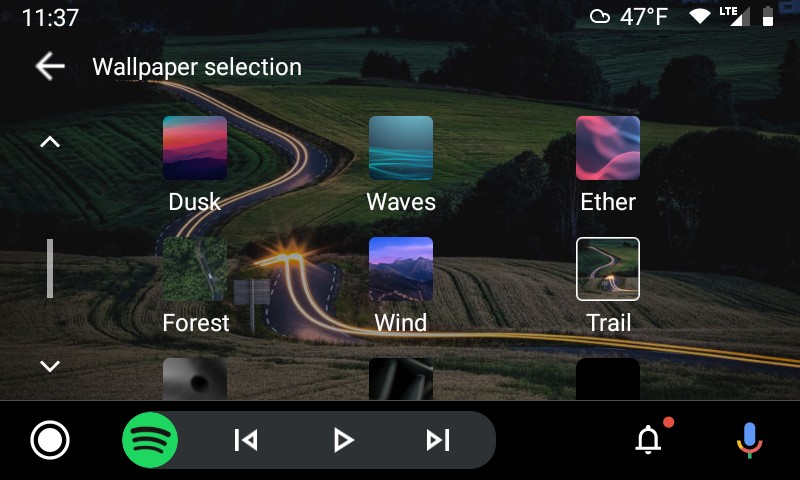Screen dimensions: 800x480
Task: Open the notifications bell
Action: (648, 439)
